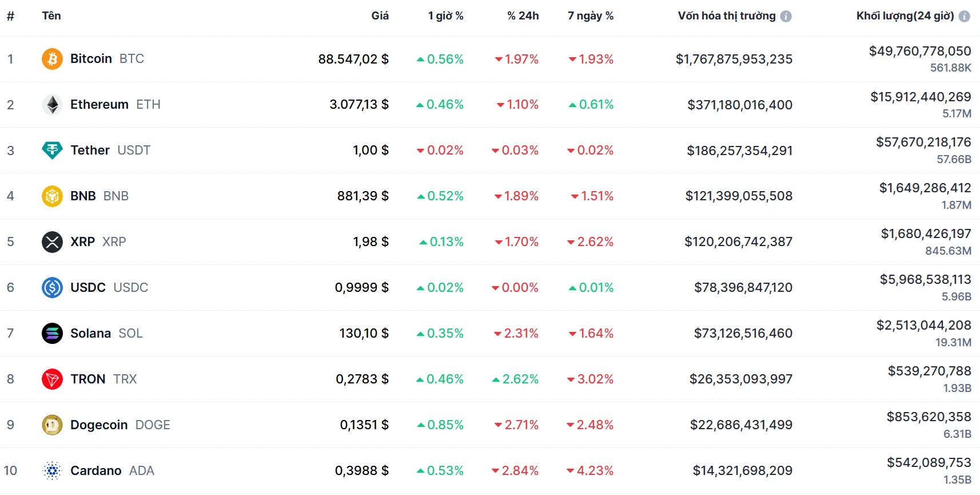Click the Solana logo icon
Image resolution: width=980 pixels, height=495 pixels.
point(52,333)
